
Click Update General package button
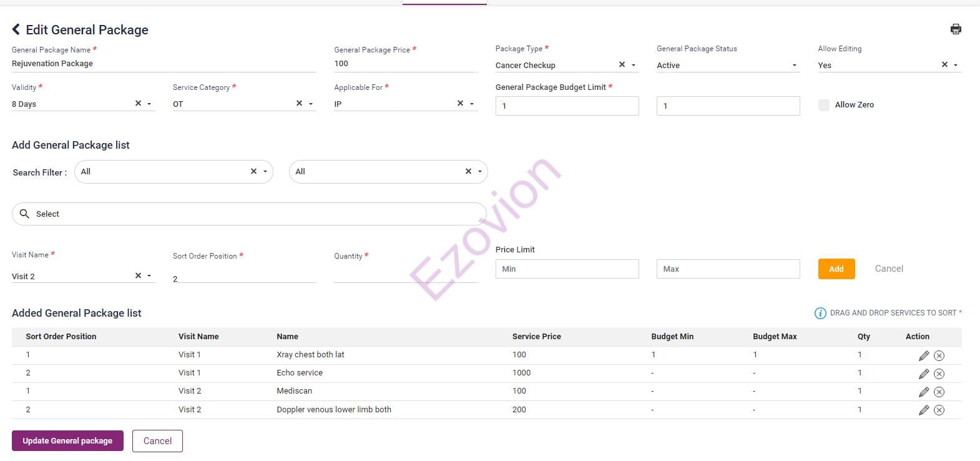pos(67,440)
